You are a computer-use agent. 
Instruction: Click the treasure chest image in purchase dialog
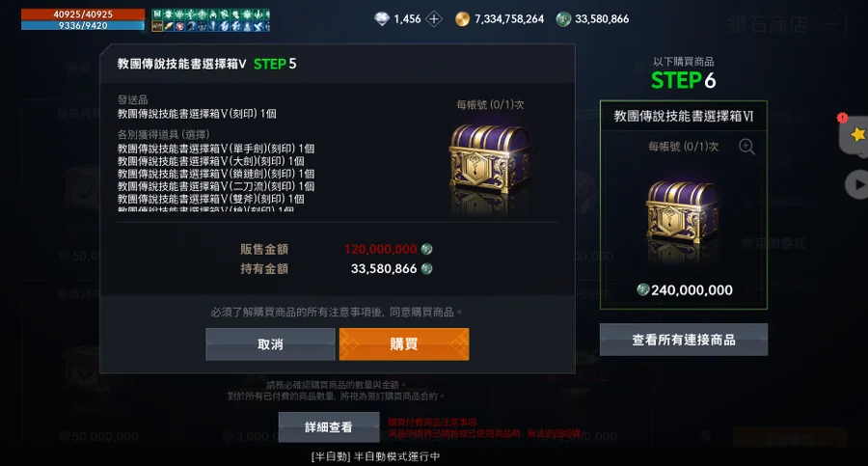pyautogui.click(x=489, y=166)
